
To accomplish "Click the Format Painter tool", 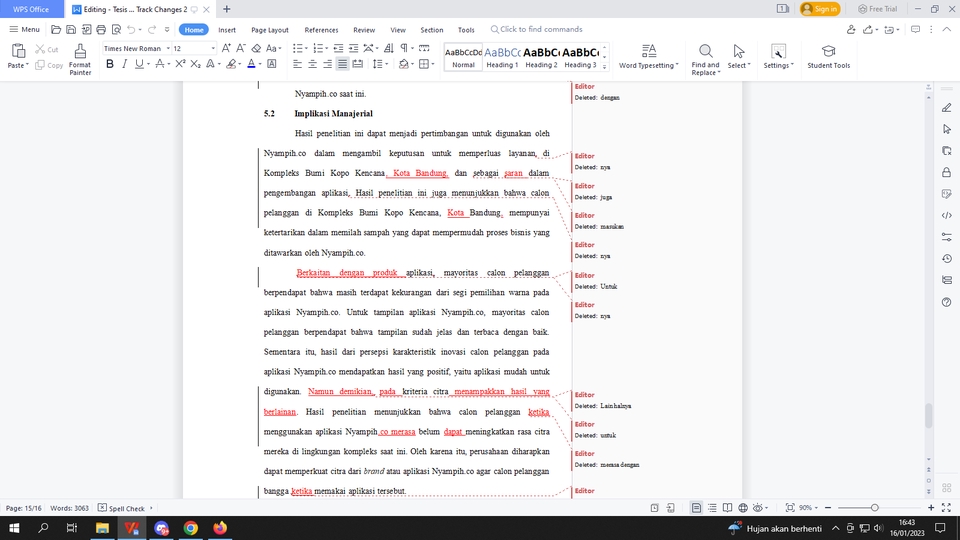I will (x=80, y=59).
